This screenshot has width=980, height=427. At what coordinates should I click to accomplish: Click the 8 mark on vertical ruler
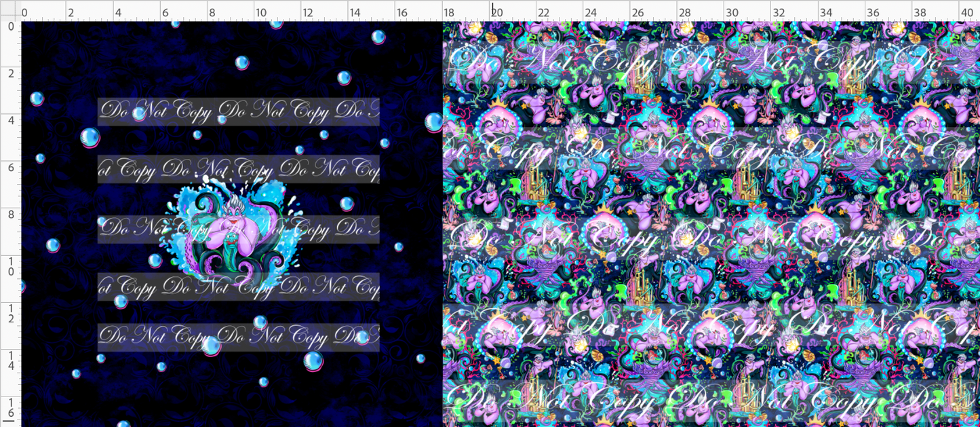pos(10,215)
